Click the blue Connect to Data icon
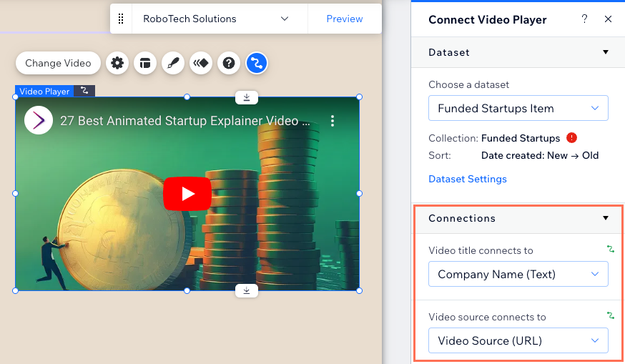625x364 pixels. tap(257, 63)
